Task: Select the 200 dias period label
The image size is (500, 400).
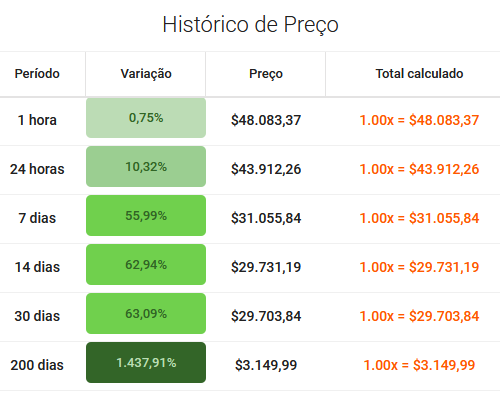Action: pyautogui.click(x=37, y=365)
